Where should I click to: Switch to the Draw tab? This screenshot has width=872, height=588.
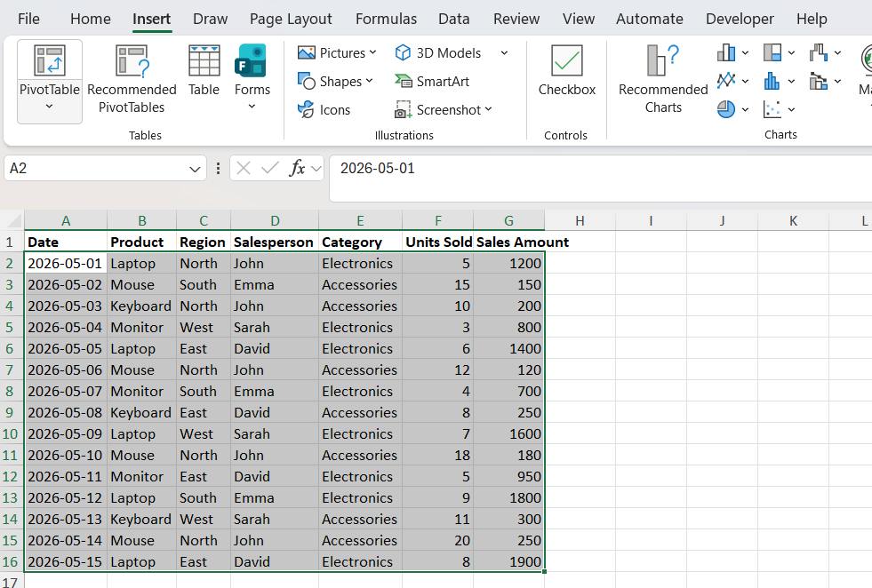click(x=210, y=19)
